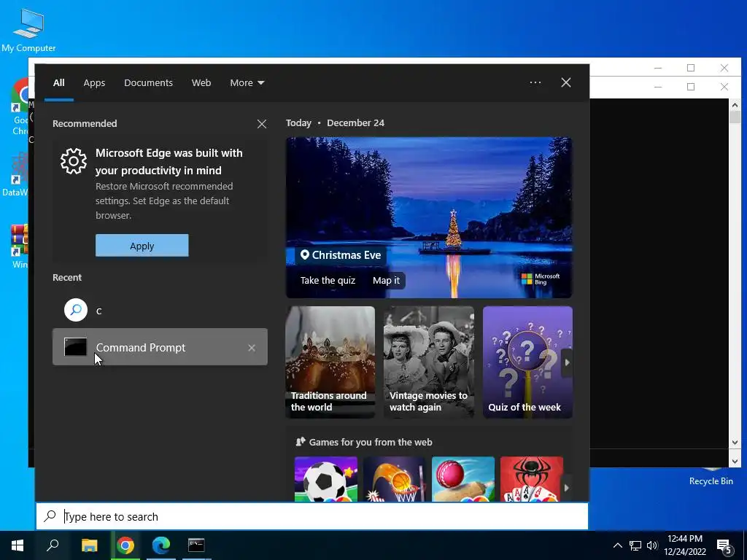Open the Christmas Eve Bing image
The image size is (747, 560).
point(429,217)
